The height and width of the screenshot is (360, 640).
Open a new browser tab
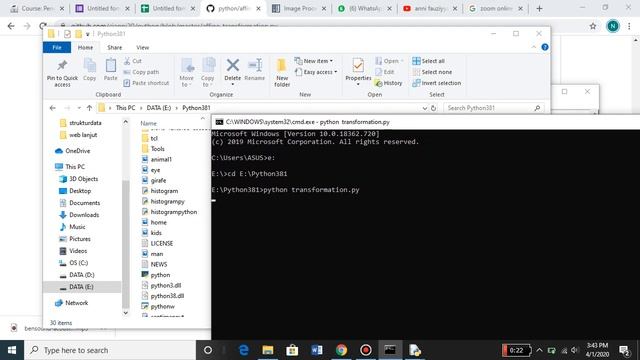(539, 8)
